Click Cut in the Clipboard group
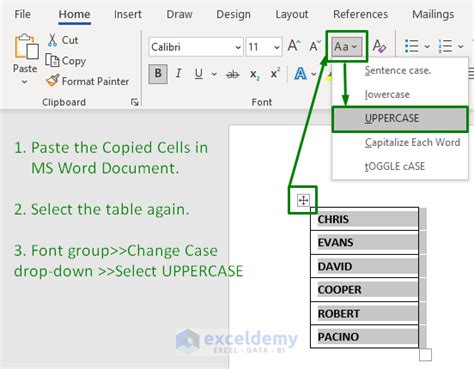 63,40
